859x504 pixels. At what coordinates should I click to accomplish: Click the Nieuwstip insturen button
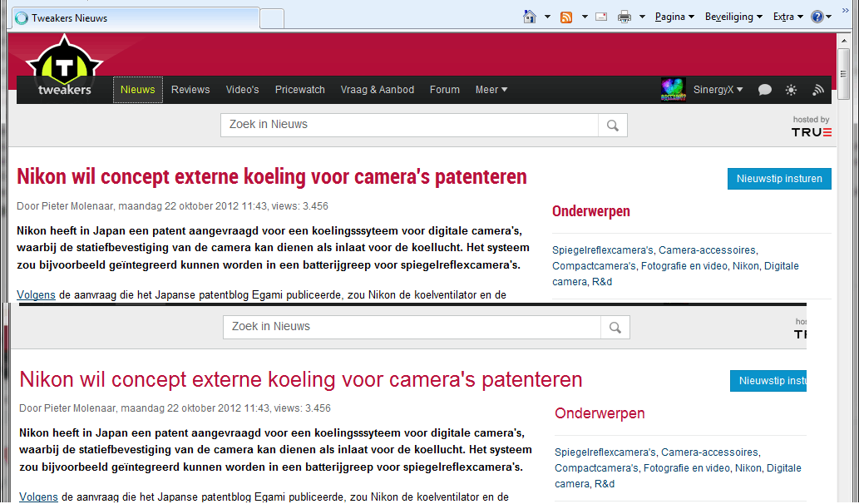coord(778,178)
